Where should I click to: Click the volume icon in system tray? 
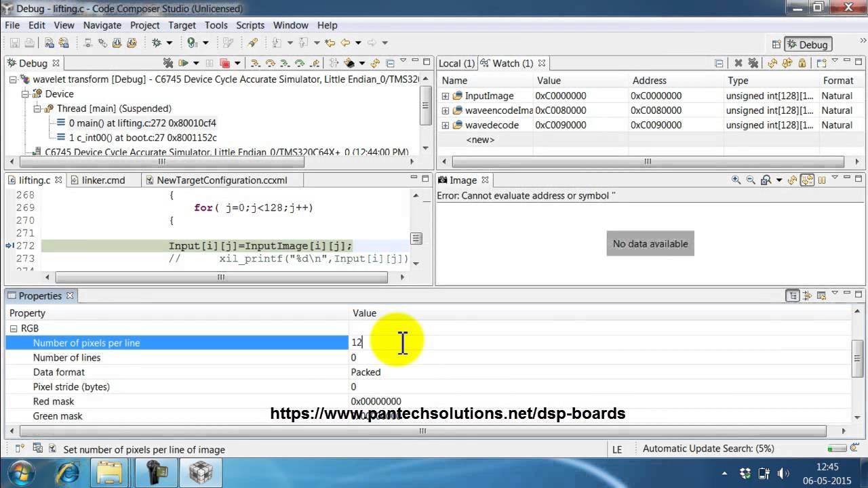[x=783, y=473]
